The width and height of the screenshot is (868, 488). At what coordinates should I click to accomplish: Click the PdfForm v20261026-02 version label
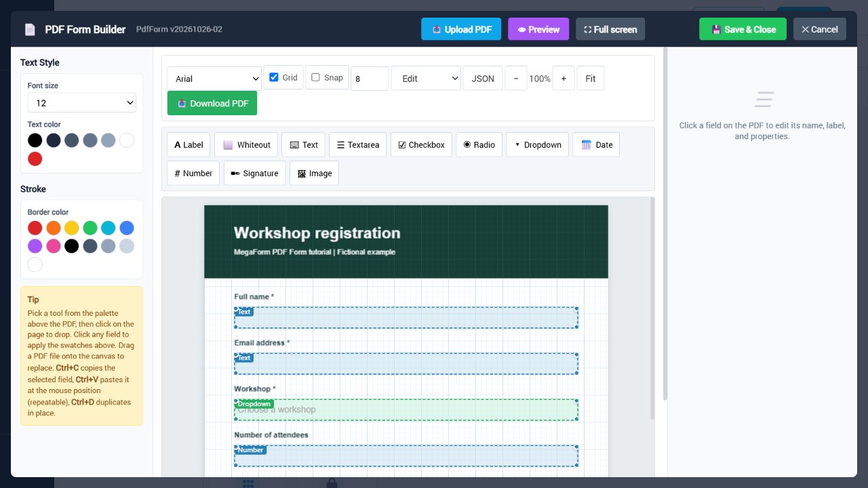(x=179, y=29)
